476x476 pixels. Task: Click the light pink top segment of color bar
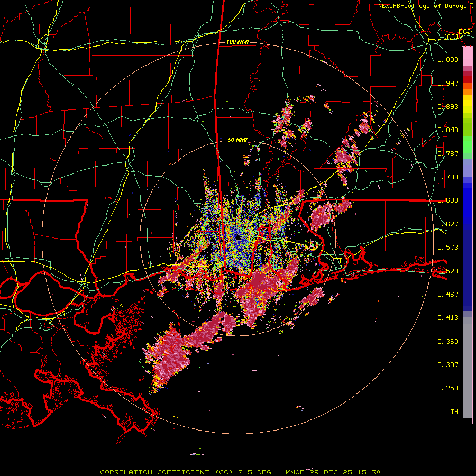(467, 56)
